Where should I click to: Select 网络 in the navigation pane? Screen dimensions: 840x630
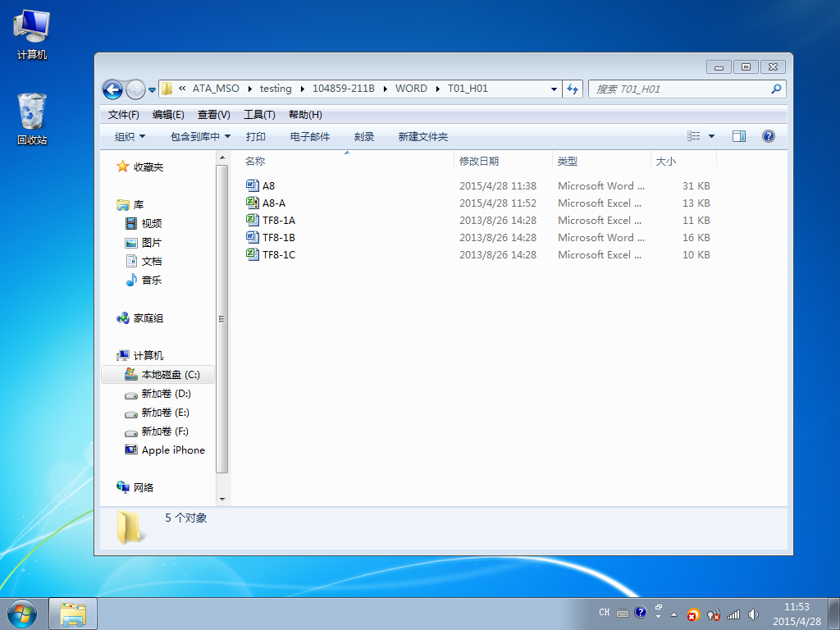[x=135, y=487]
